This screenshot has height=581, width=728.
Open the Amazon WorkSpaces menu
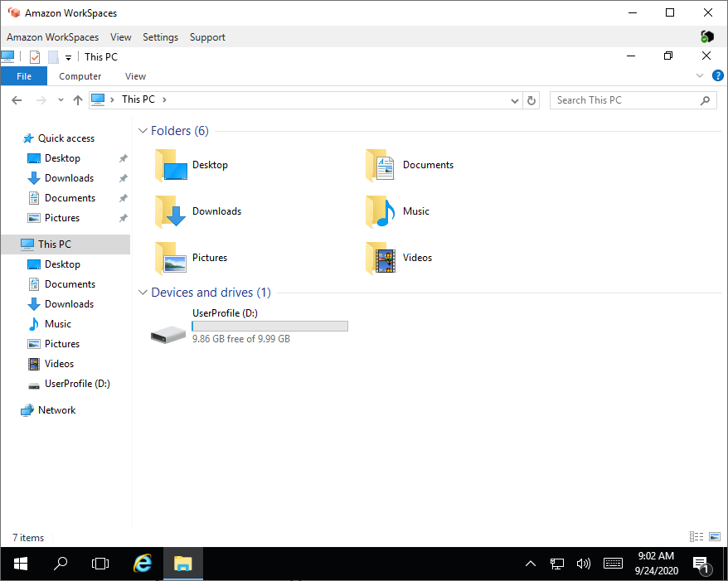pos(52,37)
